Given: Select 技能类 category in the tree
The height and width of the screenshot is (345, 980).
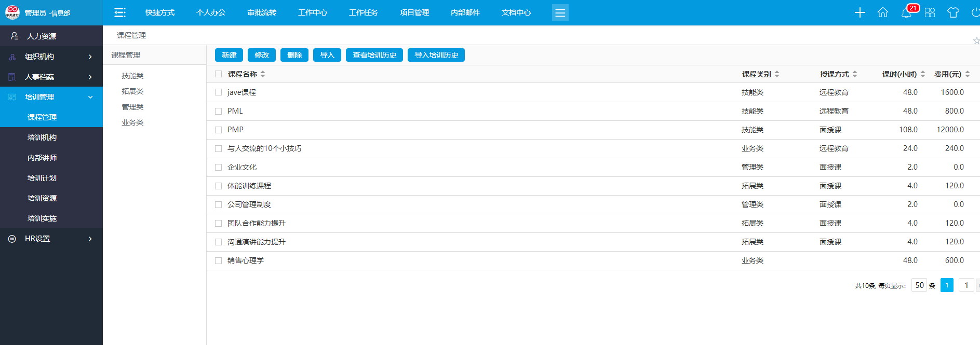Looking at the screenshot, I should (x=132, y=76).
